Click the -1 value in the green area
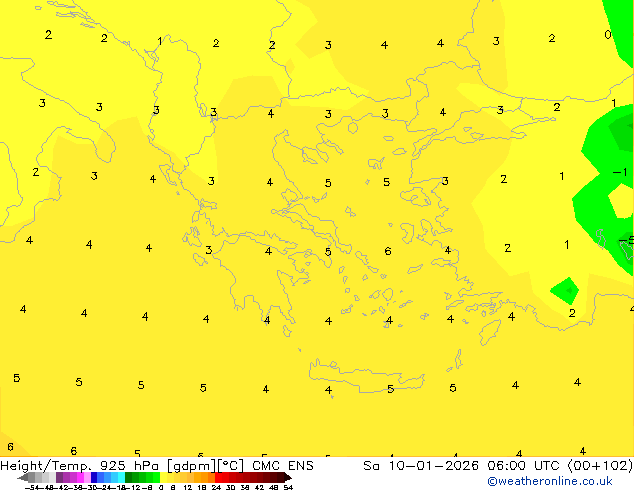The width and height of the screenshot is (634, 490). click(619, 173)
